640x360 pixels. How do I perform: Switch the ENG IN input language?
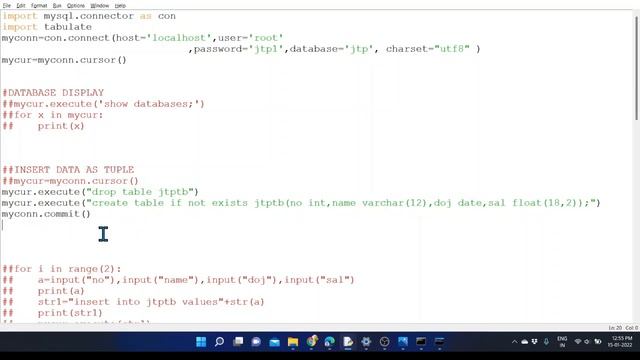(x=562, y=342)
